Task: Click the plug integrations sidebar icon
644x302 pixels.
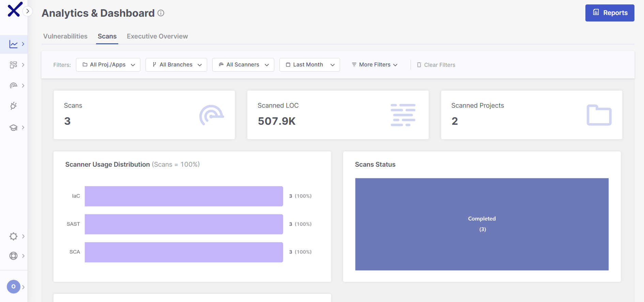Action: (13, 106)
